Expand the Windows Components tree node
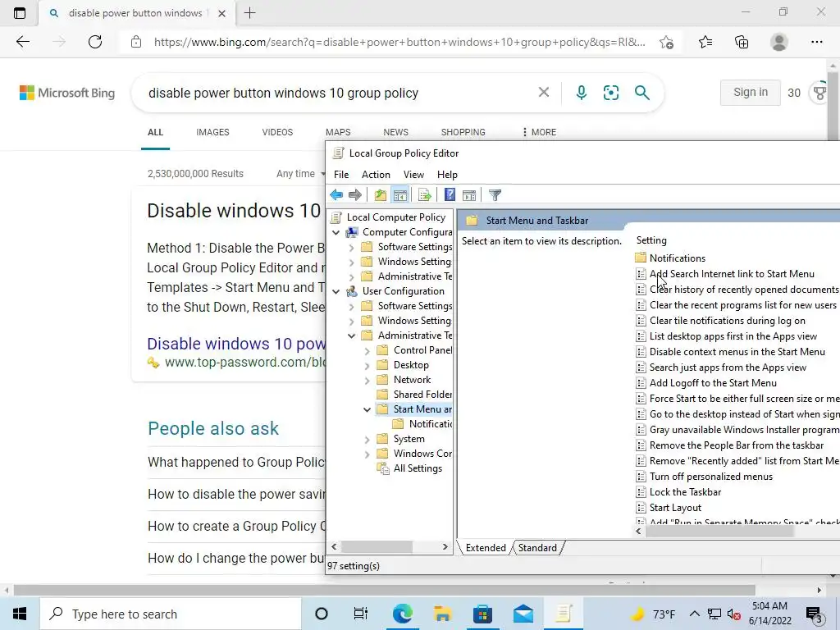This screenshot has height=630, width=840. coord(367,454)
